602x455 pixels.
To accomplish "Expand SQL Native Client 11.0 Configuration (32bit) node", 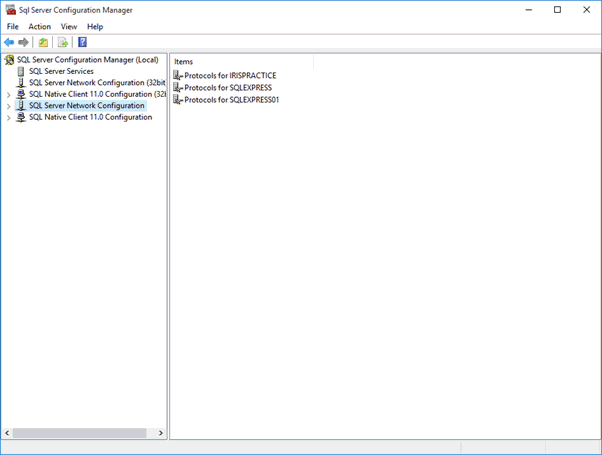I will point(8,94).
